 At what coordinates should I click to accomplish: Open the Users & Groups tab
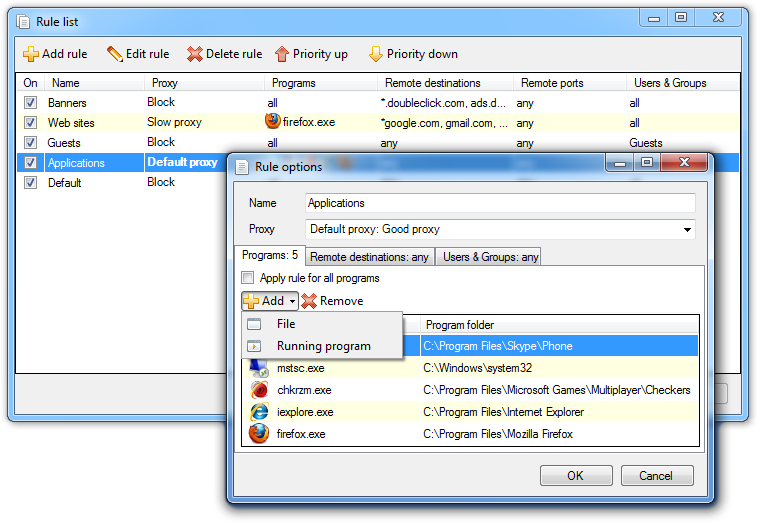(490, 257)
